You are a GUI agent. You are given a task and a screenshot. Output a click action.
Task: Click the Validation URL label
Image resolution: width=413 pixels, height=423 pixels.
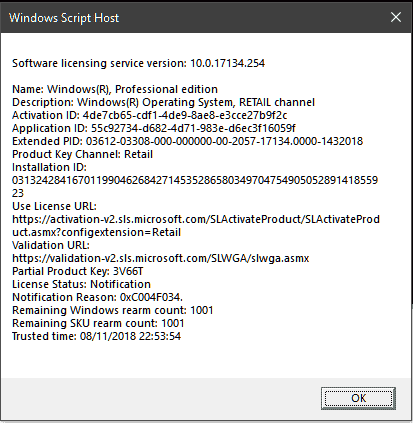51,245
